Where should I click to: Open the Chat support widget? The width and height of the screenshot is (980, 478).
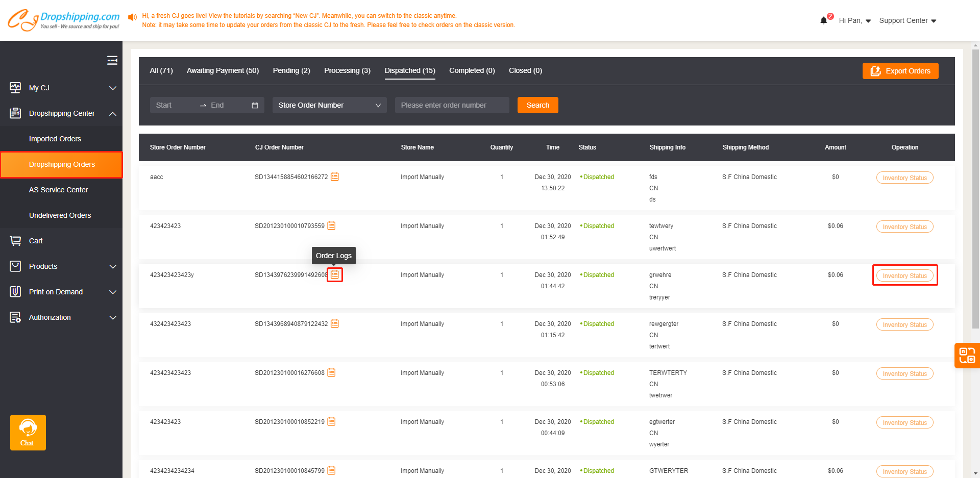point(28,432)
